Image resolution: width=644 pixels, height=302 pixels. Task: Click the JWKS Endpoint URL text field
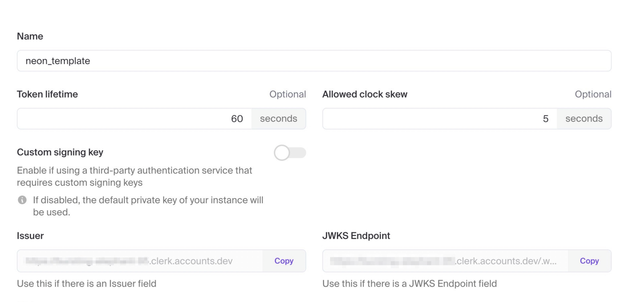pyautogui.click(x=445, y=261)
